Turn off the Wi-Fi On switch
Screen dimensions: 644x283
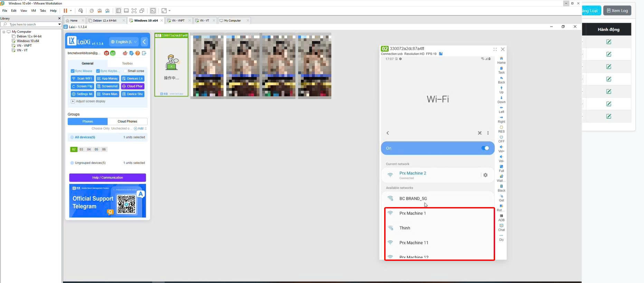coord(485,148)
